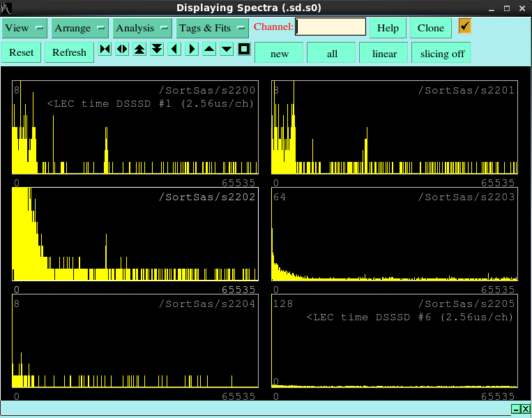Click the Channel input field

(x=330, y=27)
